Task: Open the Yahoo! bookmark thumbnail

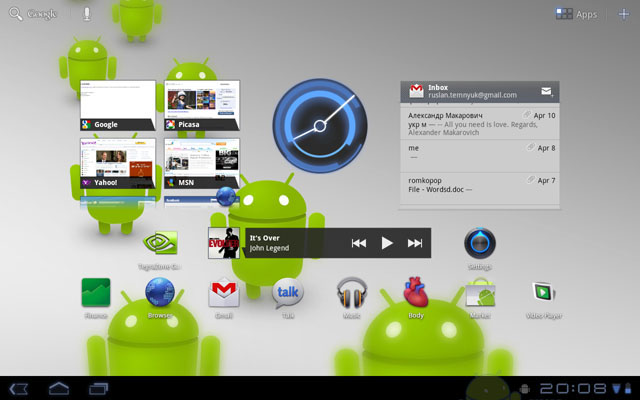Action: pyautogui.click(x=118, y=164)
